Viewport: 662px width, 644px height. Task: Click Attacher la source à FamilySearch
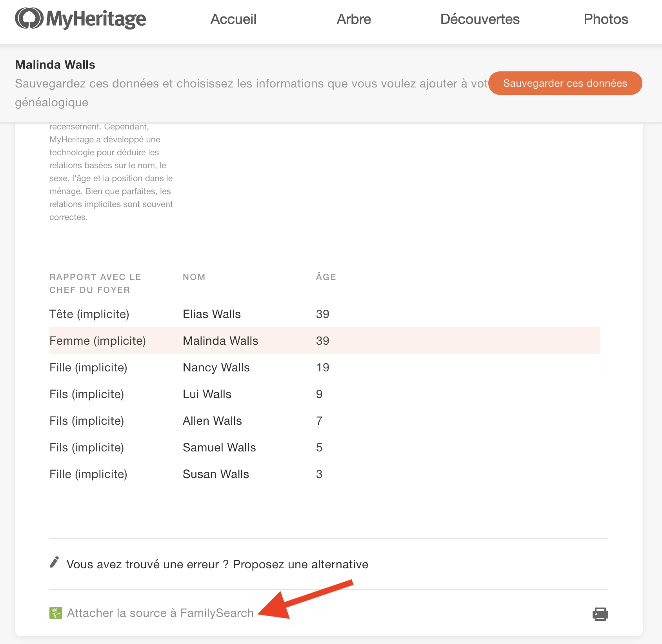(160, 613)
